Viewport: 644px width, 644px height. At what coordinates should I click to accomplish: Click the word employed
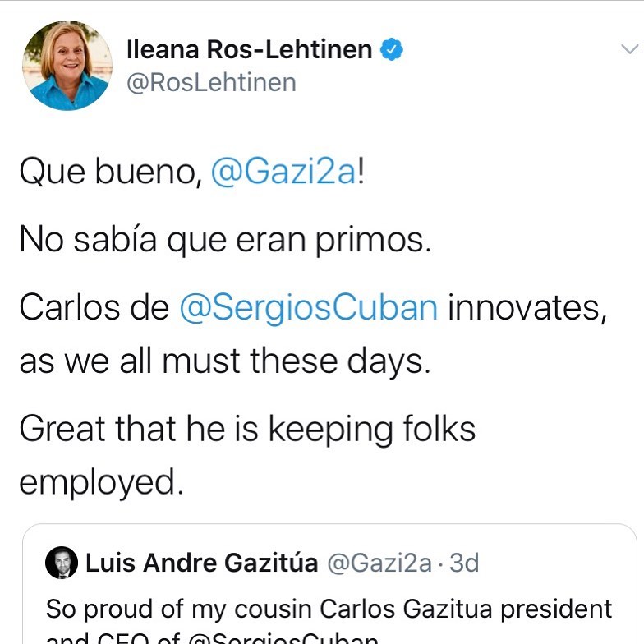(102, 482)
